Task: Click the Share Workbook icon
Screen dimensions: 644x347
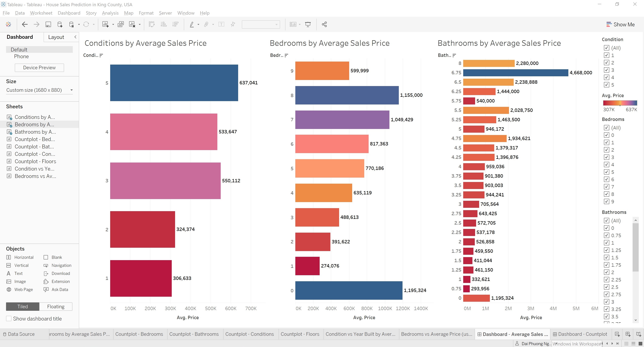Action: point(324,24)
